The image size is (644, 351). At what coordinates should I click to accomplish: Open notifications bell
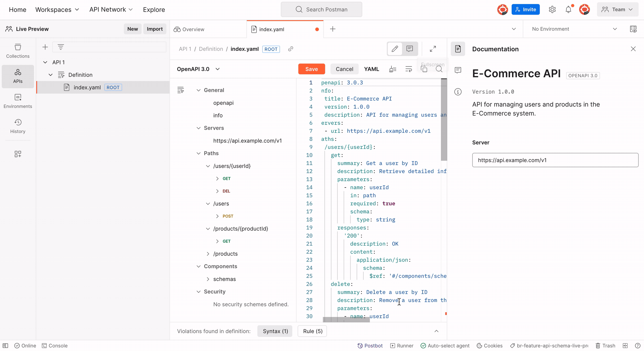tap(568, 10)
